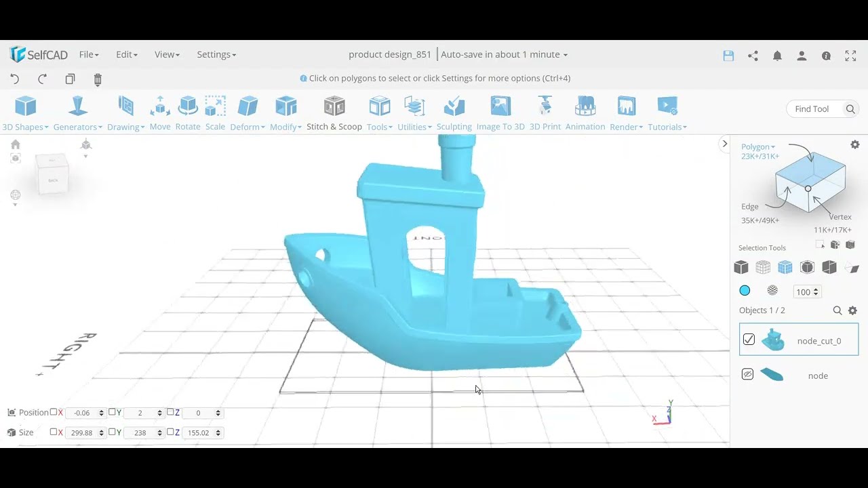Open the Settings menu
The image size is (868, 488).
[216, 54]
